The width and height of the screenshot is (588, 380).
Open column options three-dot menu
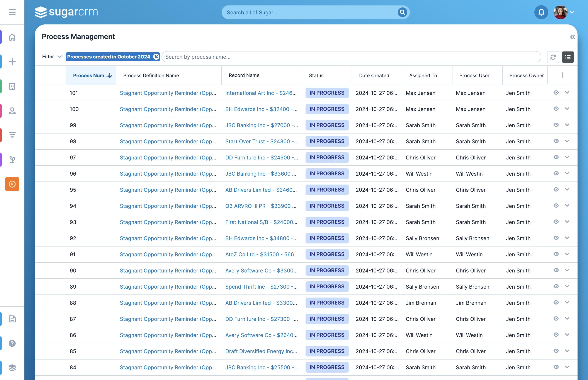pos(563,75)
